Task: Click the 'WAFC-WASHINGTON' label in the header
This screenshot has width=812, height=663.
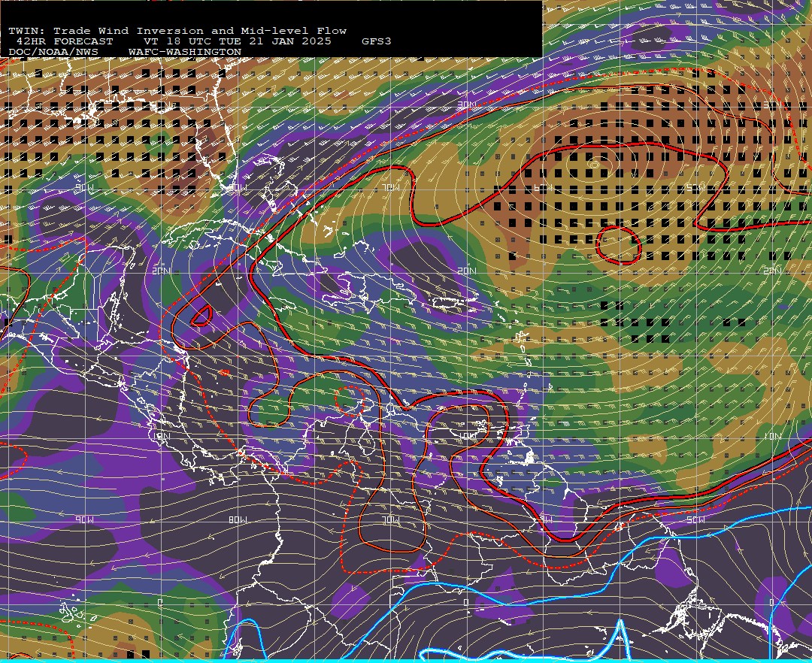Action: coord(185,53)
